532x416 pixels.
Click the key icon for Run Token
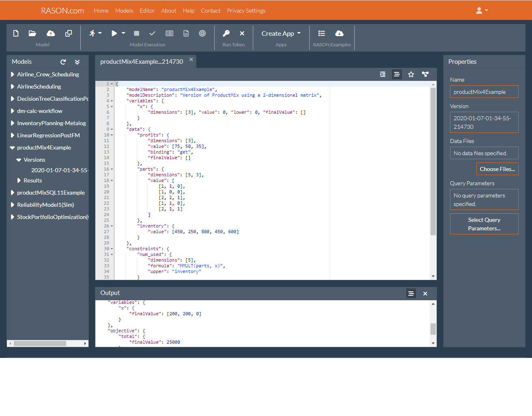click(226, 33)
